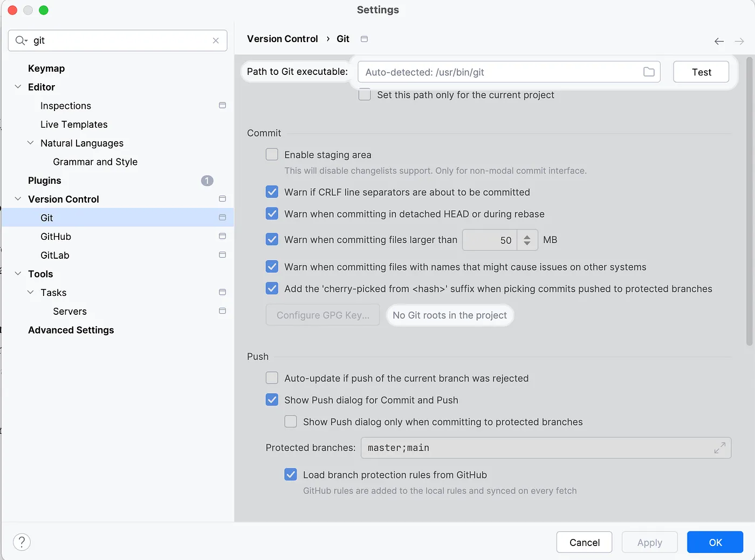Enable the staging area checkbox
Screen dimensions: 755x560
pos(272,154)
